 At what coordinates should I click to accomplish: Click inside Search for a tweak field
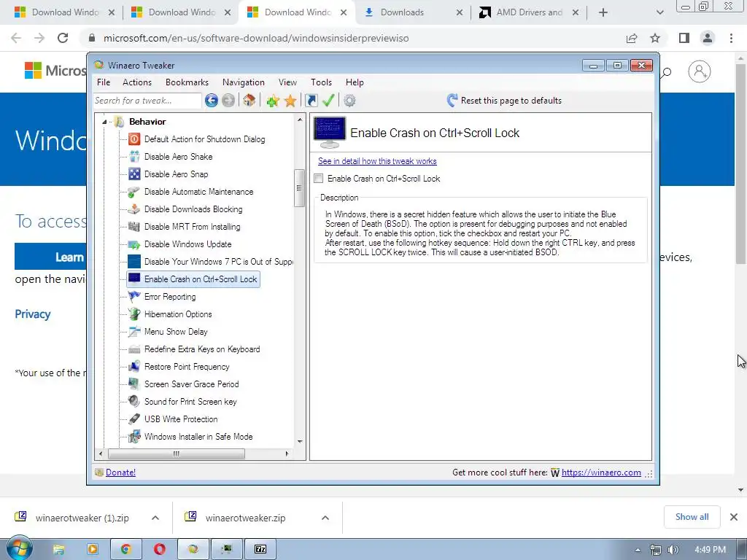click(x=147, y=101)
